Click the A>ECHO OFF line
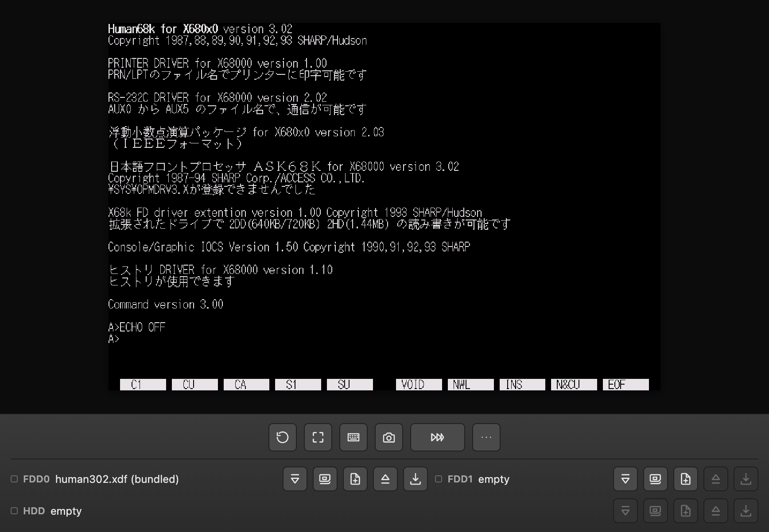Screen dimensions: 769x532 tap(137, 327)
